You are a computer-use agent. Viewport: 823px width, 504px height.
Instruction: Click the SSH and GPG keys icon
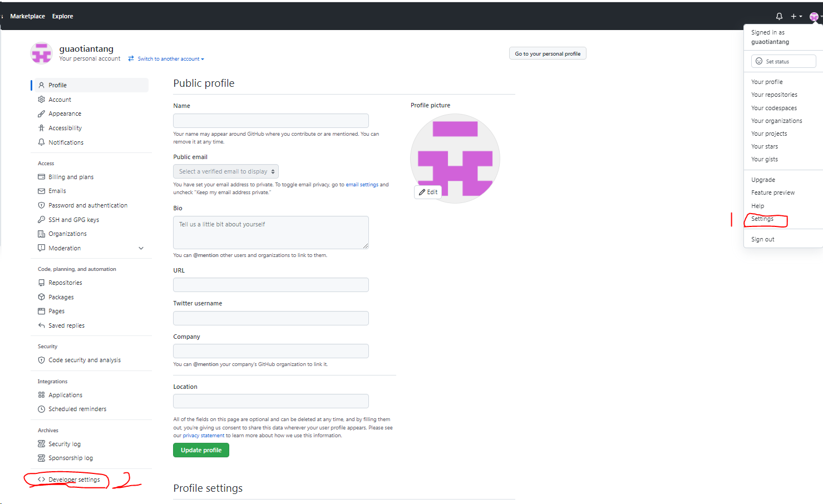point(41,220)
